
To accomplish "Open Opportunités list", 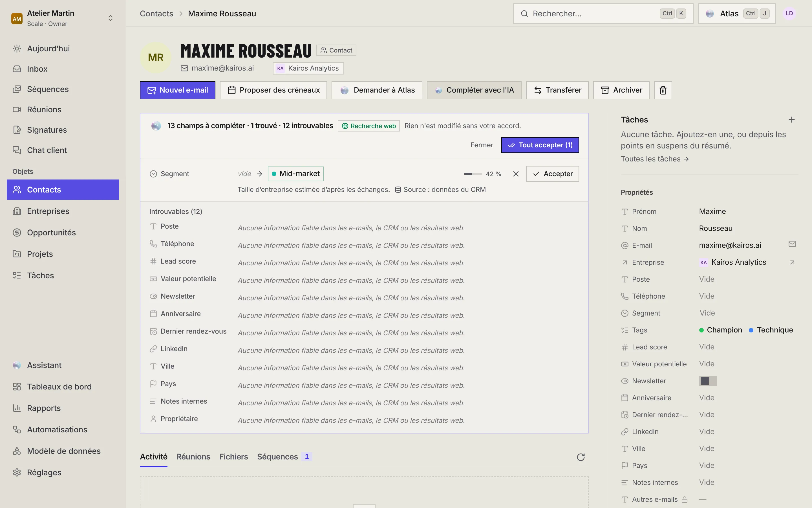I will [63, 233].
